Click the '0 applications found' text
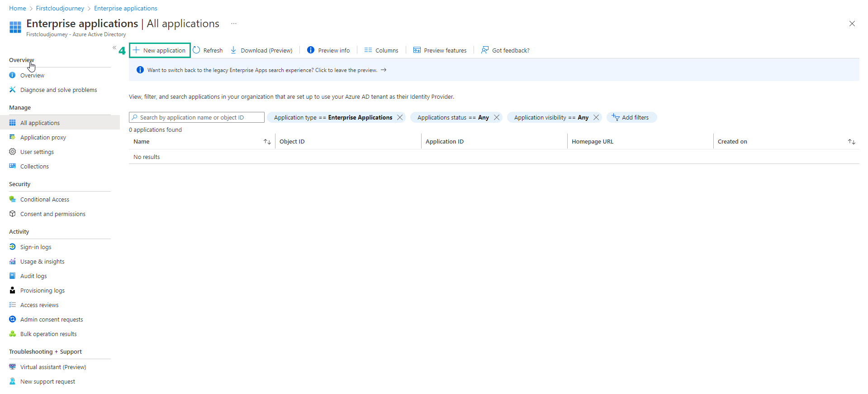This screenshot has height=394, width=868. click(155, 130)
